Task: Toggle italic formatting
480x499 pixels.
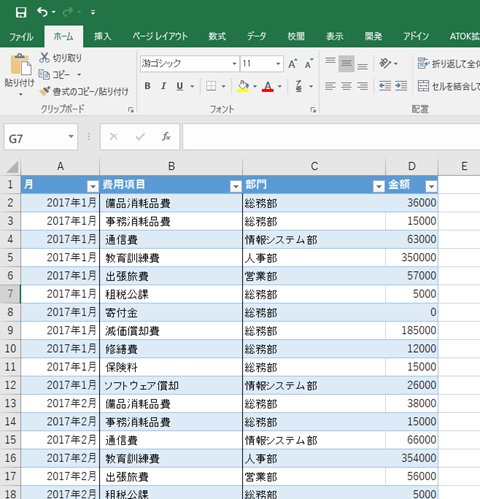Action: click(x=163, y=86)
